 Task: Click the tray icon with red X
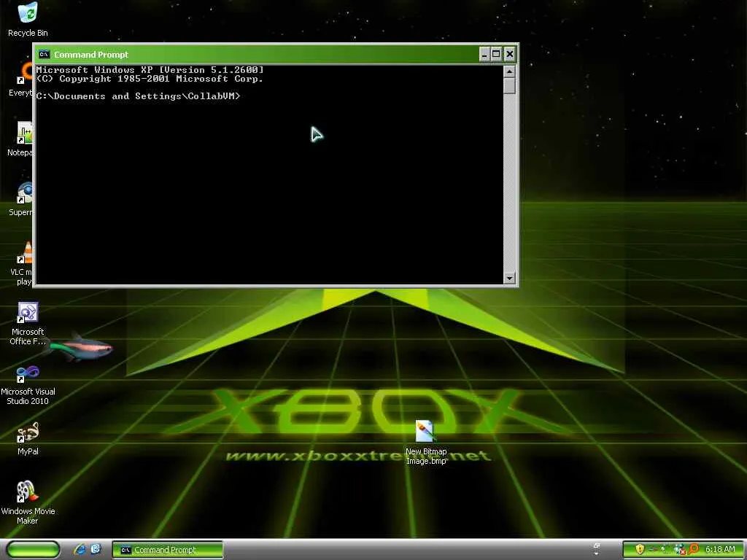679,550
